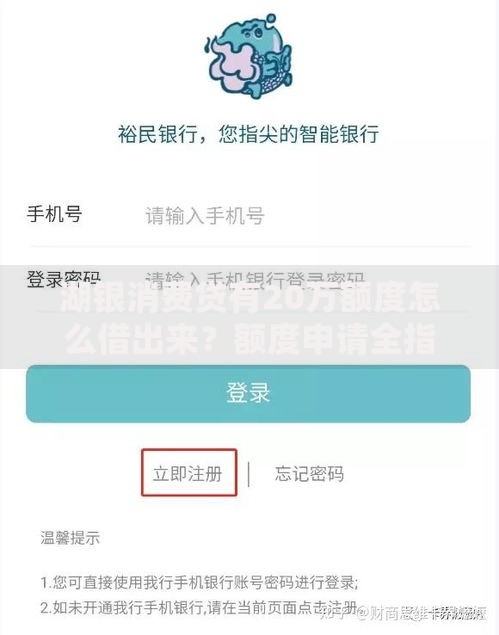499x635 pixels.
Task: Click the 登录密码 field label
Action: coord(64,279)
